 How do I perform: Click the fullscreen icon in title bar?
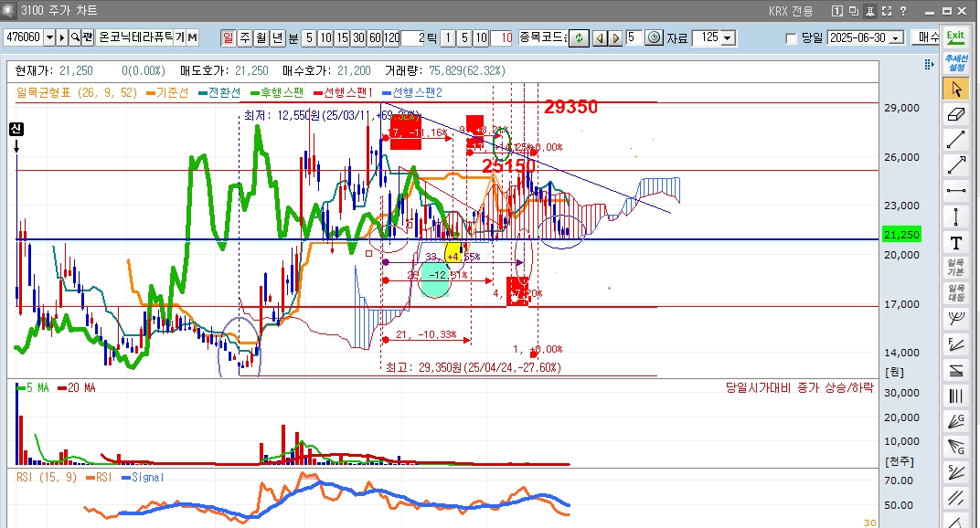pyautogui.click(x=887, y=11)
